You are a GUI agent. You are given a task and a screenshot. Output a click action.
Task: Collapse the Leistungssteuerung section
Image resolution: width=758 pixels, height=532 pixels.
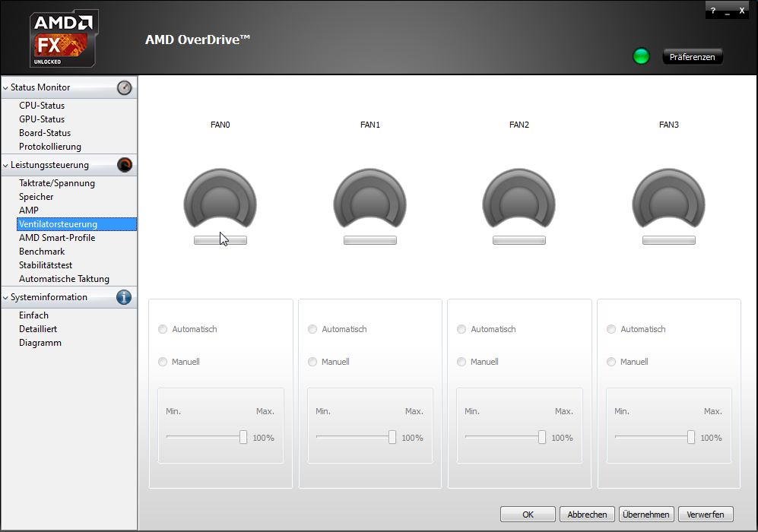coord(6,165)
